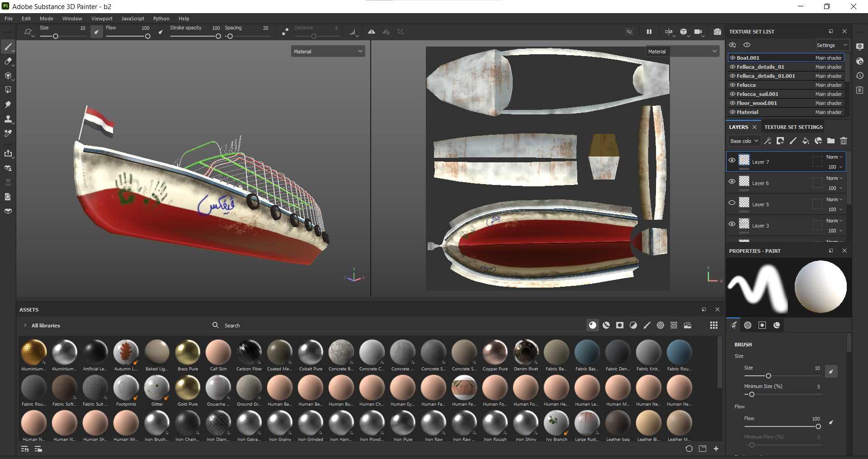
Task: Open the camera screenshot icon
Action: 717,32
